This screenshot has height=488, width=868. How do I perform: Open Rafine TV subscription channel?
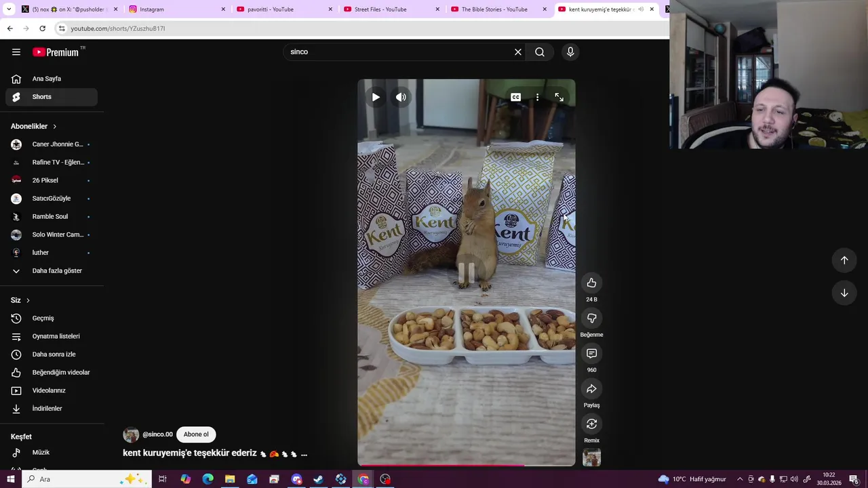pyautogui.click(x=52, y=163)
